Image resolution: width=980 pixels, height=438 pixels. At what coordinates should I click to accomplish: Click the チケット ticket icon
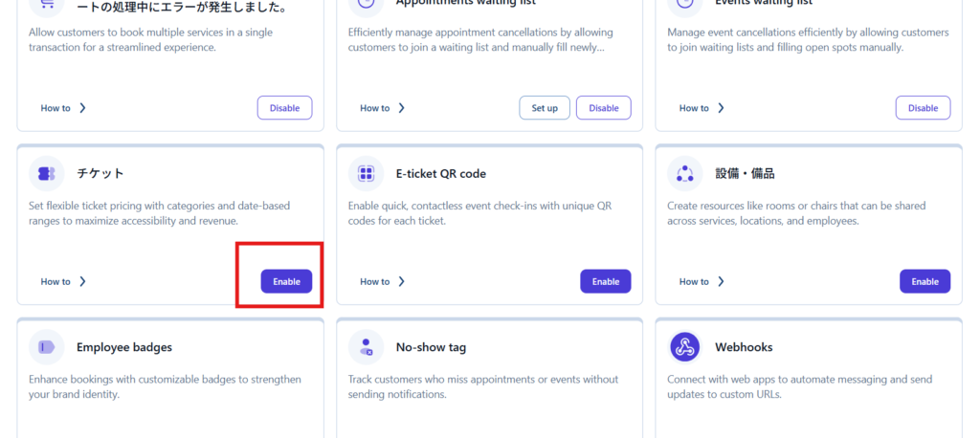pyautogui.click(x=46, y=173)
